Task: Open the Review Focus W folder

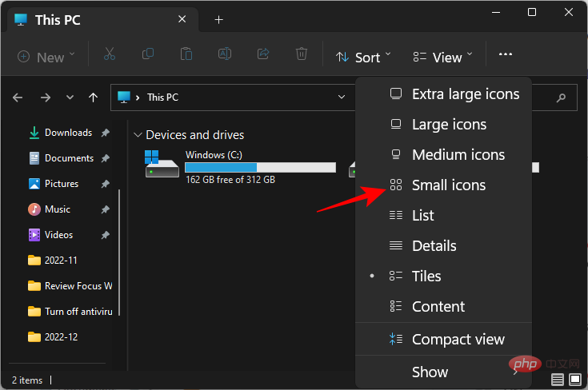Action: click(x=70, y=286)
